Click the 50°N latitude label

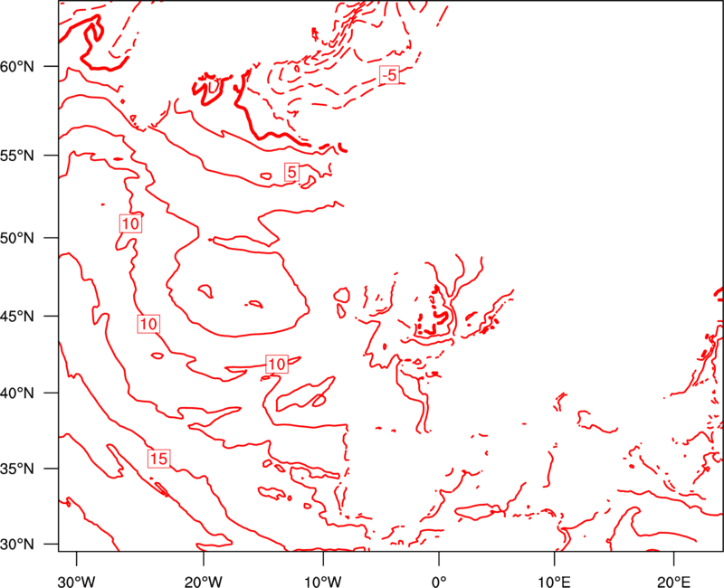17,238
